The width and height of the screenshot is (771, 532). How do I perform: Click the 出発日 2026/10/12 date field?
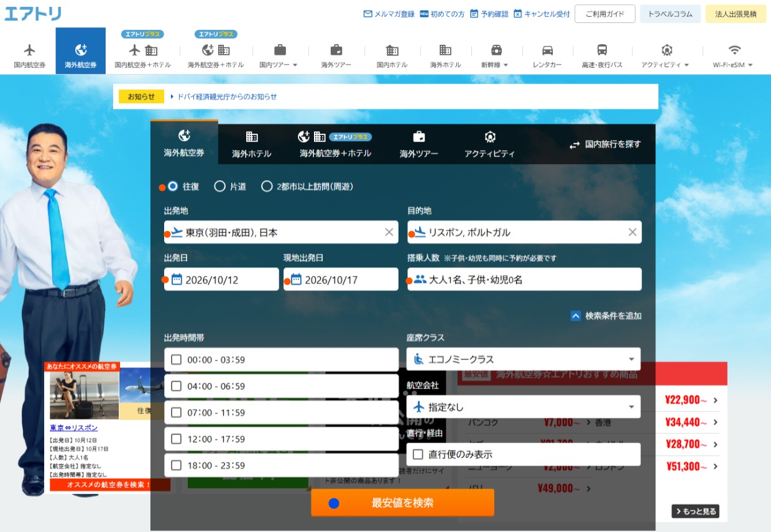pos(221,280)
